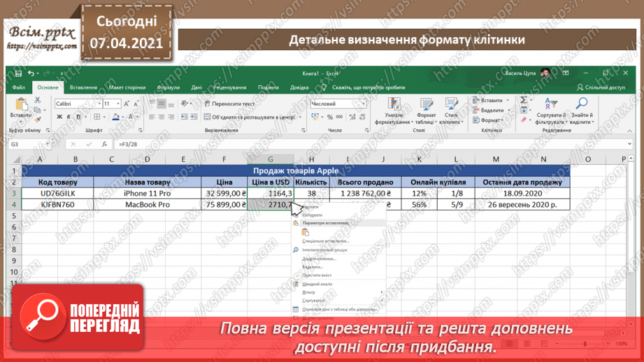This screenshot has width=644, height=362.
Task: Click the Cut scissors icon
Action: click(37, 100)
